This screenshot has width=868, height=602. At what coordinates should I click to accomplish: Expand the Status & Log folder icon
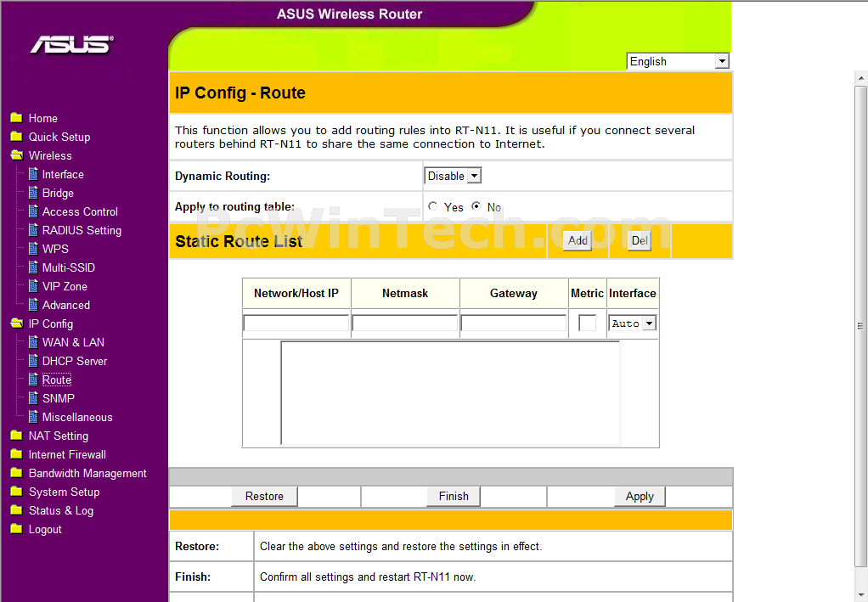tap(17, 510)
